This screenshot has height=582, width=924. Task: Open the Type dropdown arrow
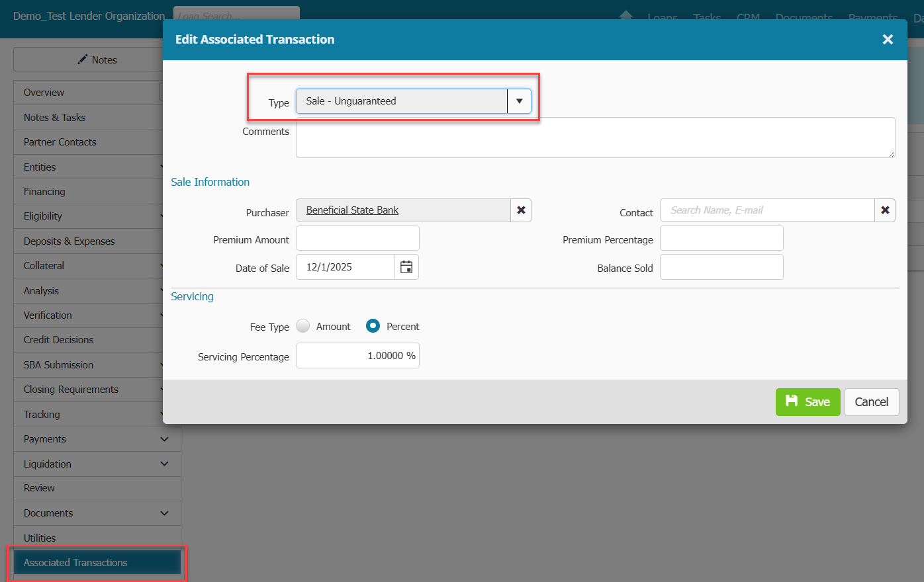(519, 101)
